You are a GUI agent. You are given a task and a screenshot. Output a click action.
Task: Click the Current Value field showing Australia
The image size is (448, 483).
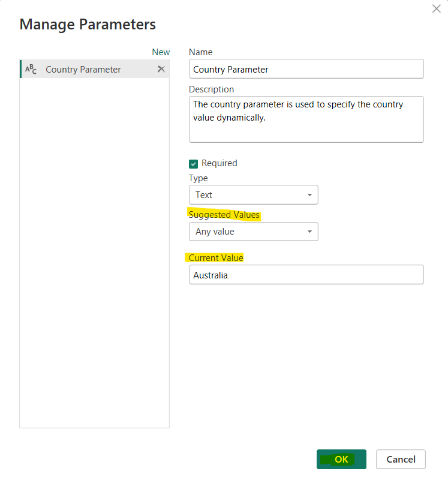(x=306, y=274)
